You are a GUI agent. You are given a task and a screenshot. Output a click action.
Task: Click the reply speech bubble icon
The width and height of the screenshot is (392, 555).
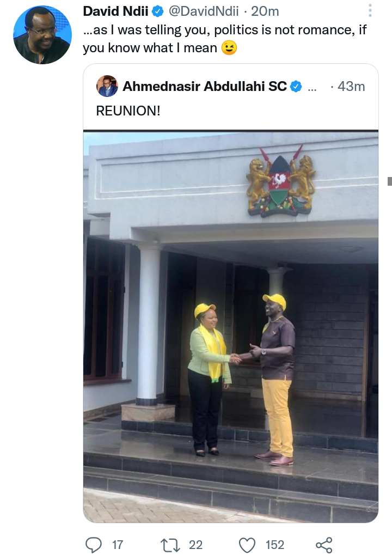[94, 545]
